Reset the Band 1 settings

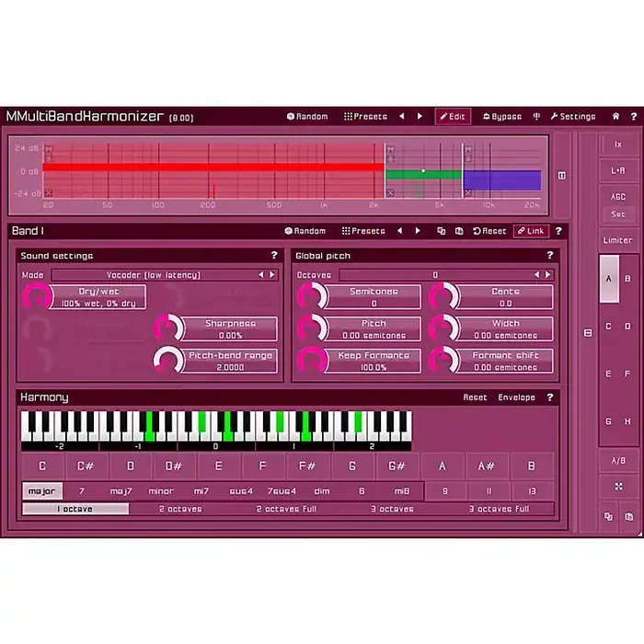tap(489, 231)
